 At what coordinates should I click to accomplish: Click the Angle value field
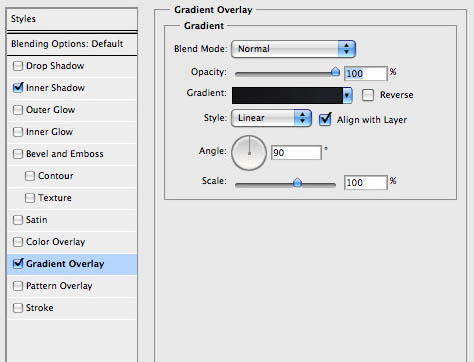tap(296, 153)
